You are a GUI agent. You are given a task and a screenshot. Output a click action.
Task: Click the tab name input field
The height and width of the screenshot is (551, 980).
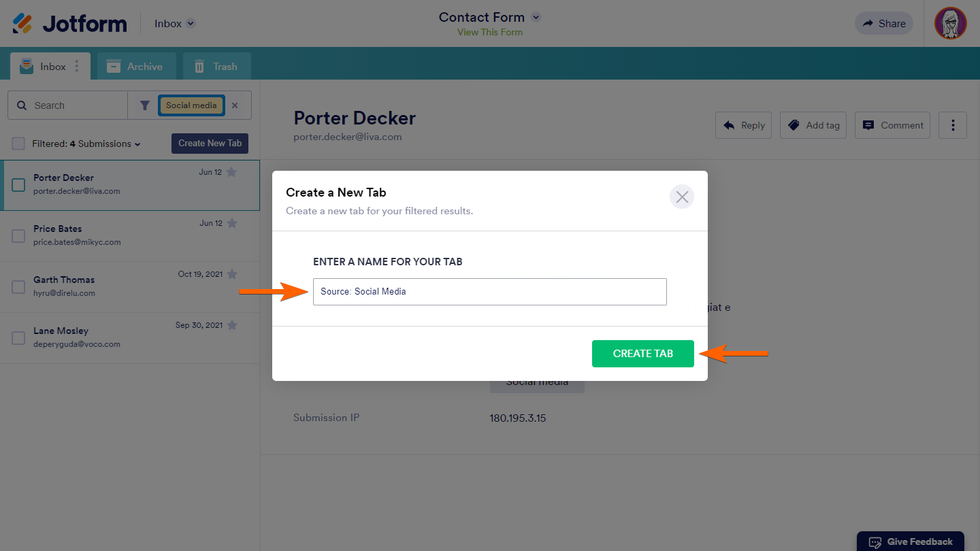490,291
